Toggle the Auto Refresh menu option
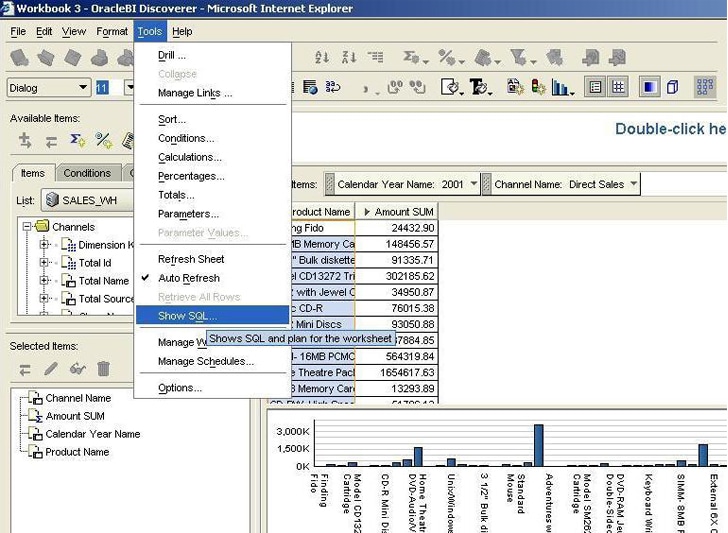Screen dimensions: 728x533 [213, 278]
